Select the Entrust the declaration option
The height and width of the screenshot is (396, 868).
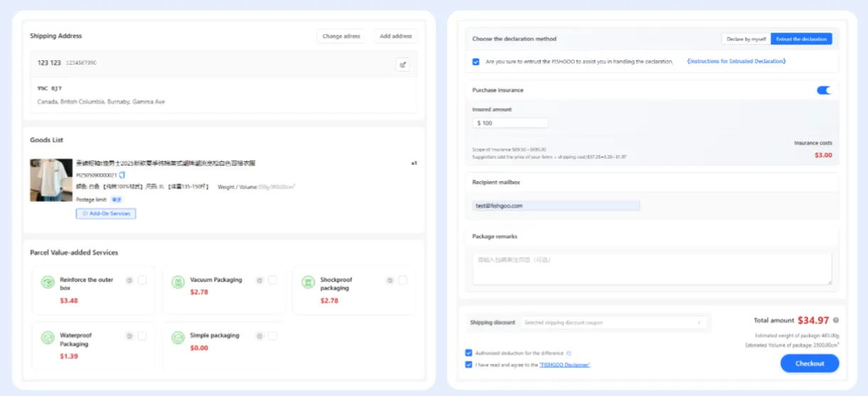pos(801,39)
